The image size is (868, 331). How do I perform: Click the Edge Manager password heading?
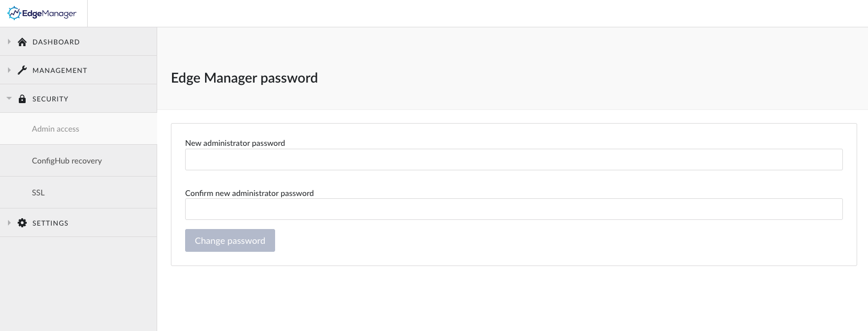click(244, 78)
